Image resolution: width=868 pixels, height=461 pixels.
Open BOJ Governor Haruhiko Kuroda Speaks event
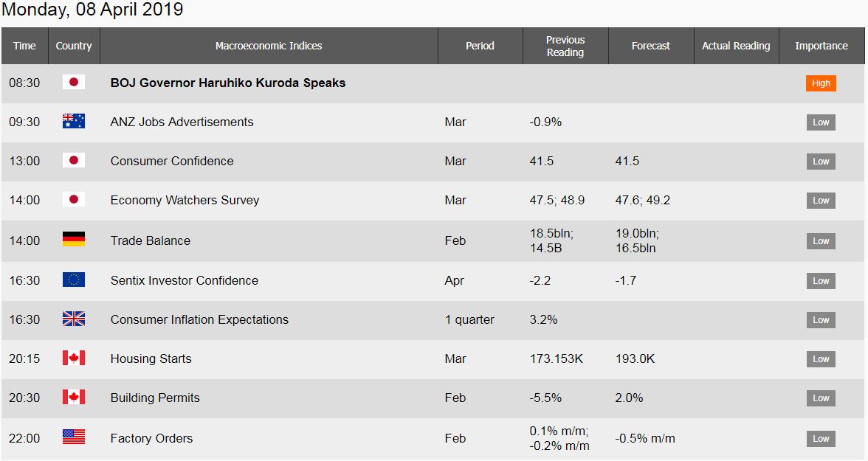[x=228, y=83]
